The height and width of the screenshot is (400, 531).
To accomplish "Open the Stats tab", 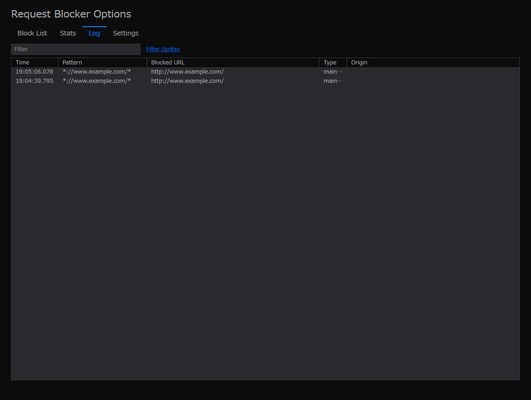I will (68, 33).
